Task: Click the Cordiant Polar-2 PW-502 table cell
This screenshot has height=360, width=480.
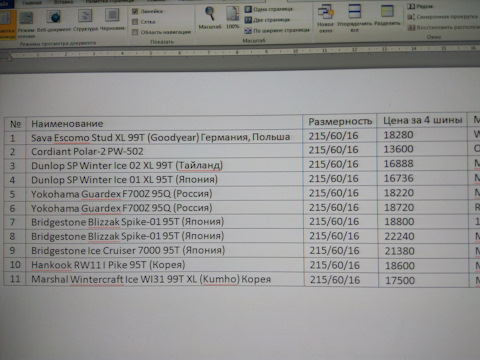Action: pos(164,151)
